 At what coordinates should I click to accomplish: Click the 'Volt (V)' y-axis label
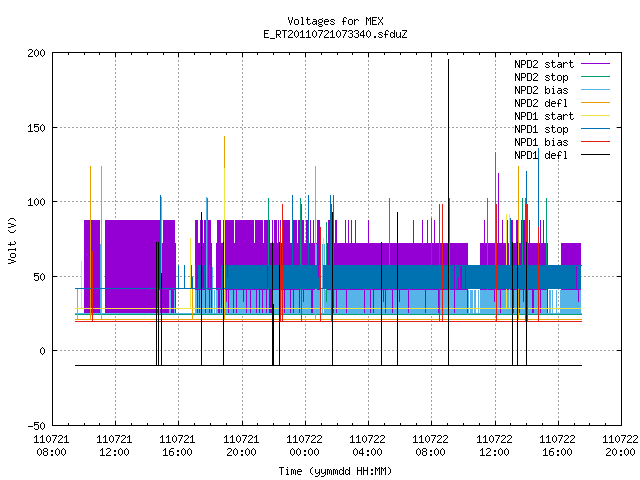click(12, 240)
